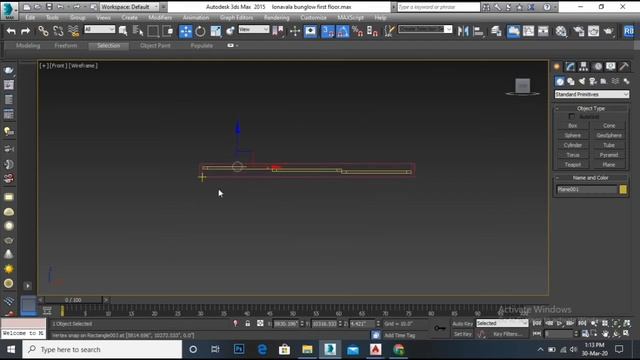Open the reference coordinate system View dropdown
The image size is (640, 360).
[254, 29]
